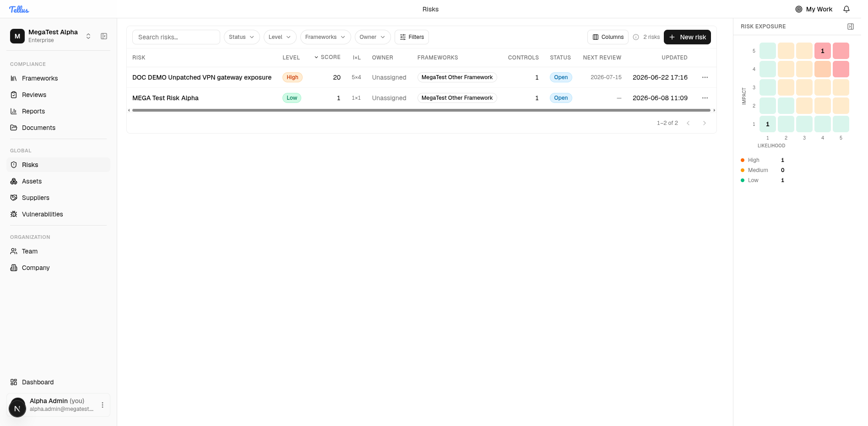The width and height of the screenshot is (868, 426).
Task: Click the Open status for the VPN risk
Action: pyautogui.click(x=561, y=77)
